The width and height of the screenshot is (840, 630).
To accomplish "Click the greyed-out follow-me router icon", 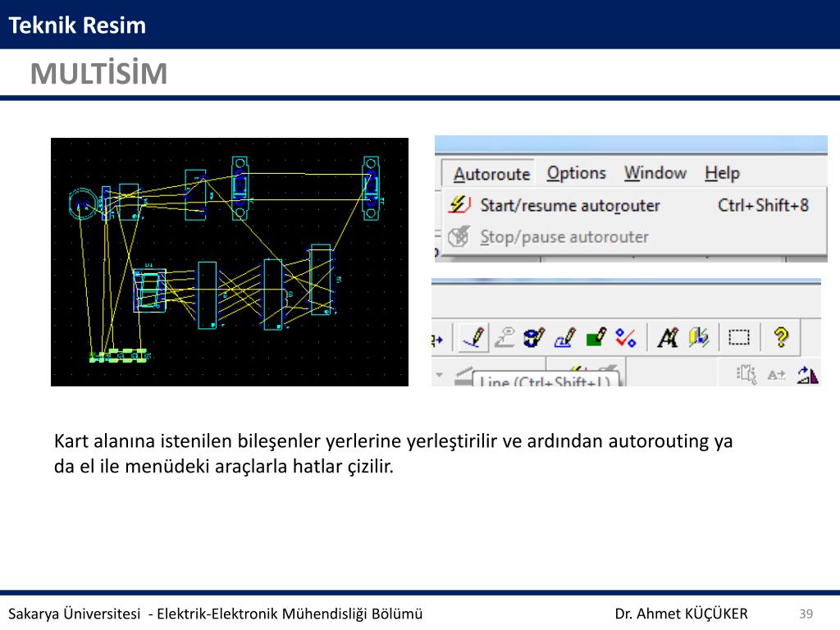I will tap(504, 337).
